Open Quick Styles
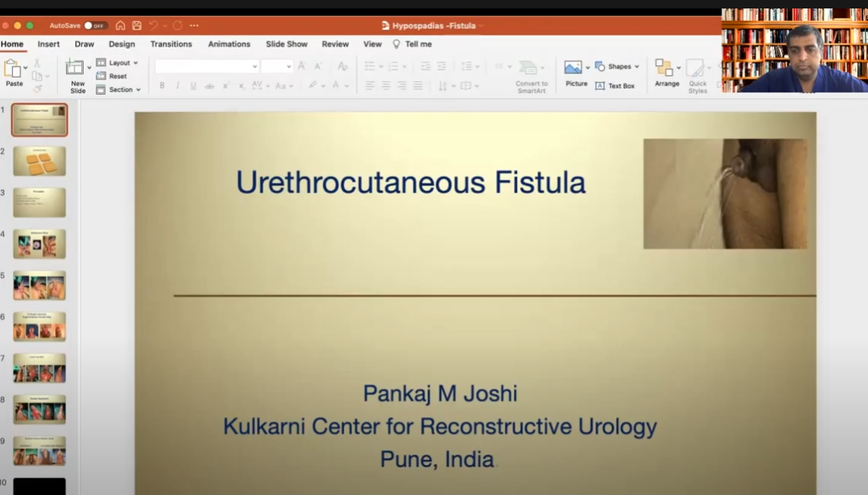Image resolution: width=868 pixels, height=495 pixels. coord(697,76)
